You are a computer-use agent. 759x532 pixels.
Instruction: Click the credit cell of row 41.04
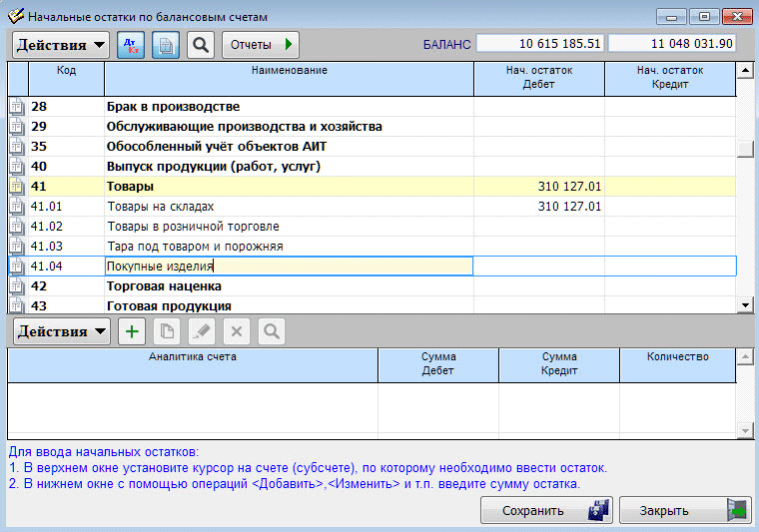point(670,266)
